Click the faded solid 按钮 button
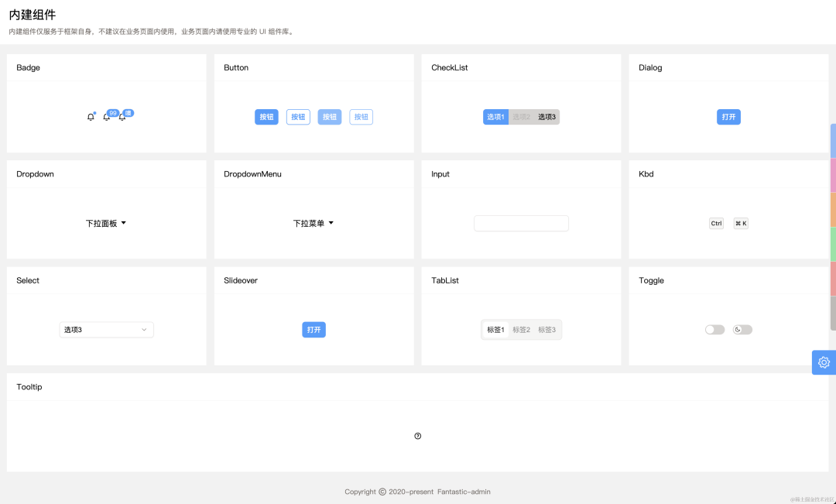This screenshot has width=836, height=504. tap(330, 117)
